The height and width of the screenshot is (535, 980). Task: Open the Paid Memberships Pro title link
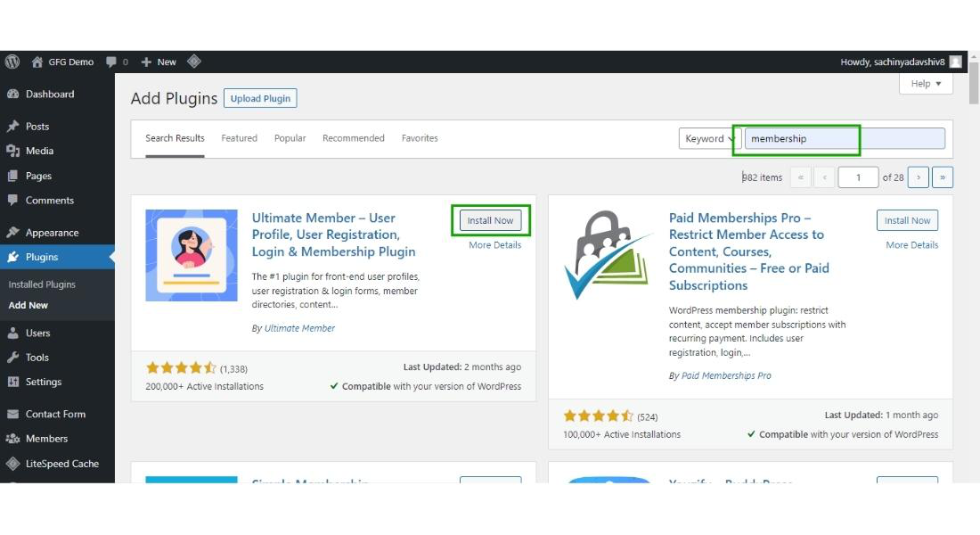coord(748,251)
